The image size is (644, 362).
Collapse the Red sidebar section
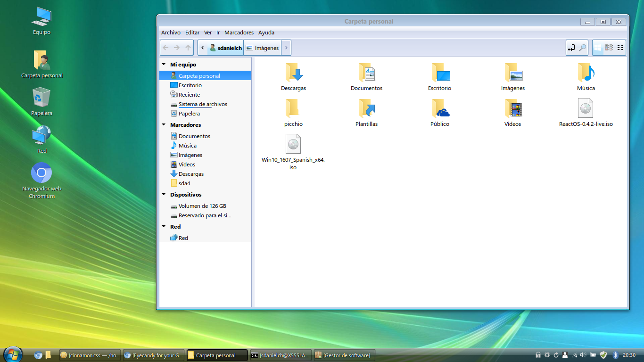click(164, 227)
